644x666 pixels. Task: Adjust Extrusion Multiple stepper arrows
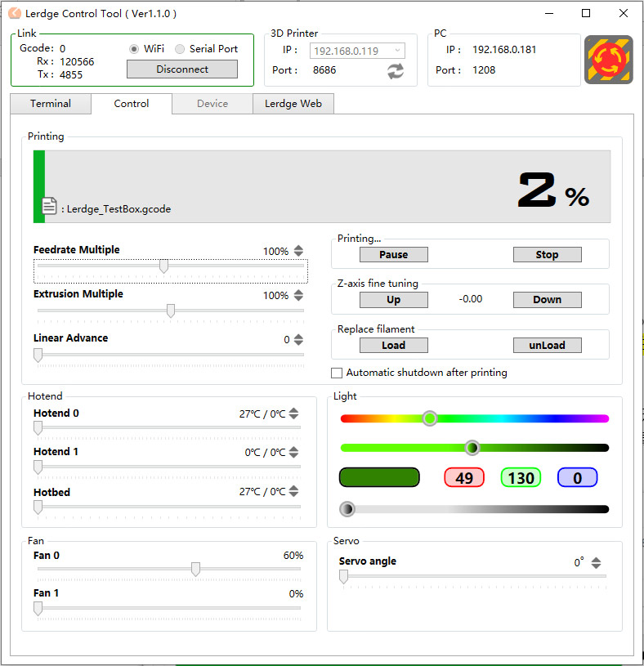coord(298,295)
